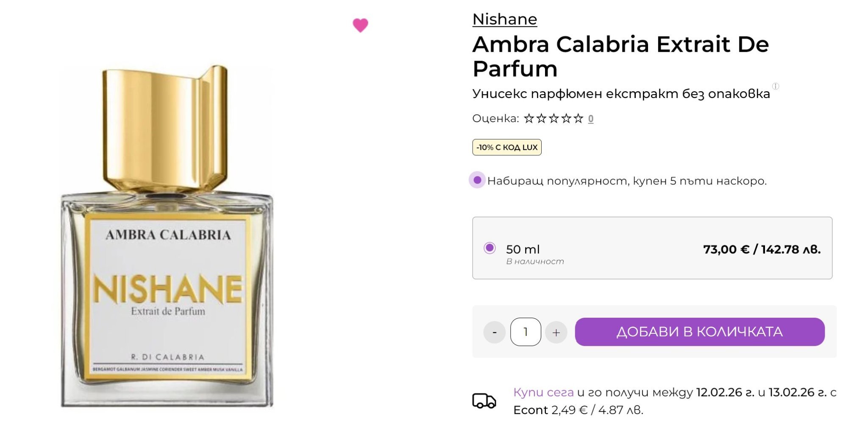Viewport: 868px width, 428px height.
Task: Rate product with the fifth star
Action: [x=579, y=118]
